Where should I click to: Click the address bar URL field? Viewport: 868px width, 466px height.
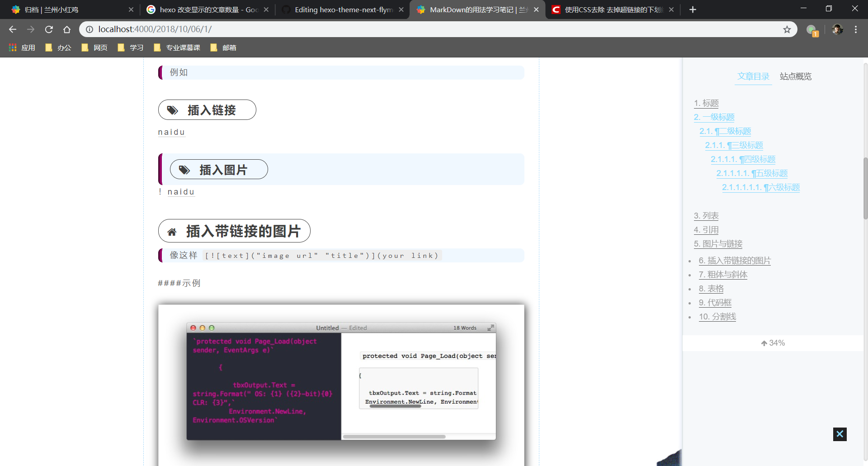[407, 29]
